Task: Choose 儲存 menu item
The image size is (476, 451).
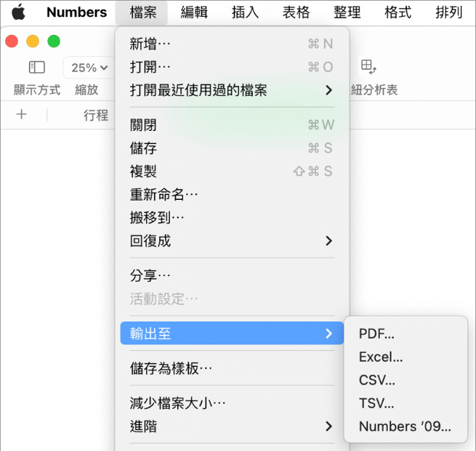Action: click(x=232, y=148)
